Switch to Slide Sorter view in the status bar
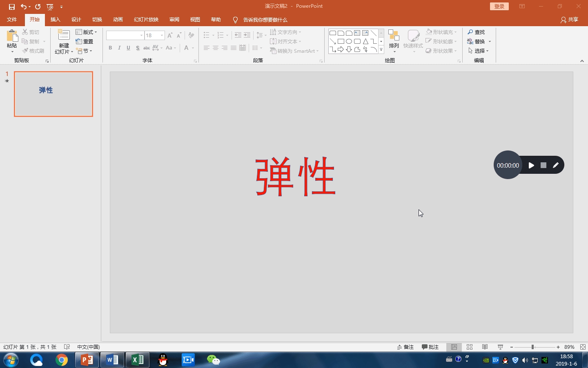Image resolution: width=588 pixels, height=368 pixels. [x=470, y=347]
